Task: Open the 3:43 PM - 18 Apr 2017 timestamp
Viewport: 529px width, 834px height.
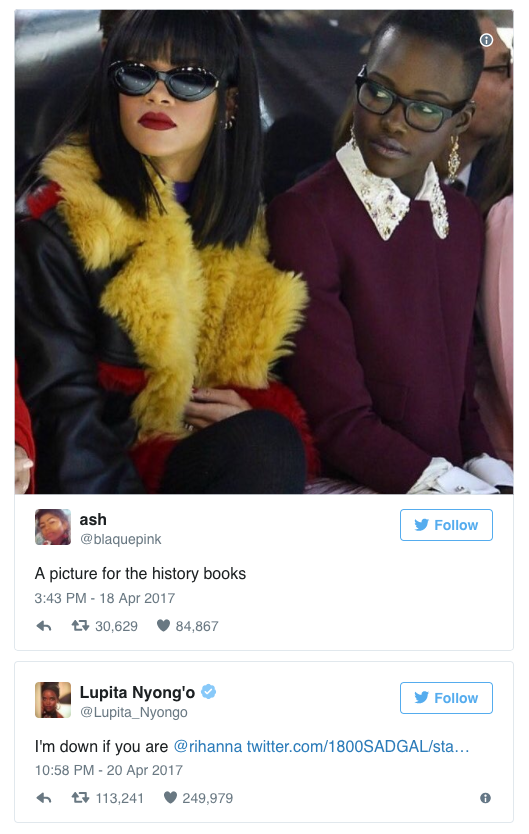Action: click(105, 598)
